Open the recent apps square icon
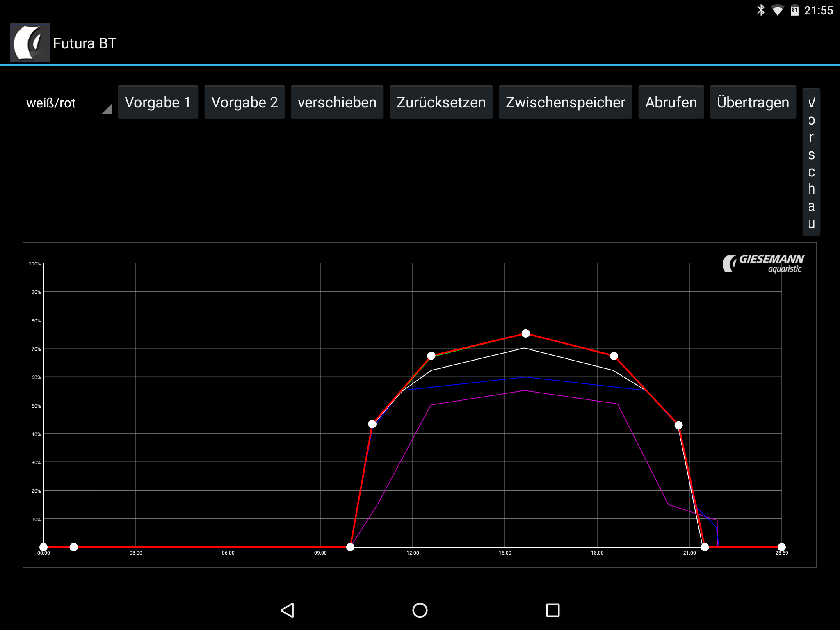840x630 pixels. [x=552, y=610]
